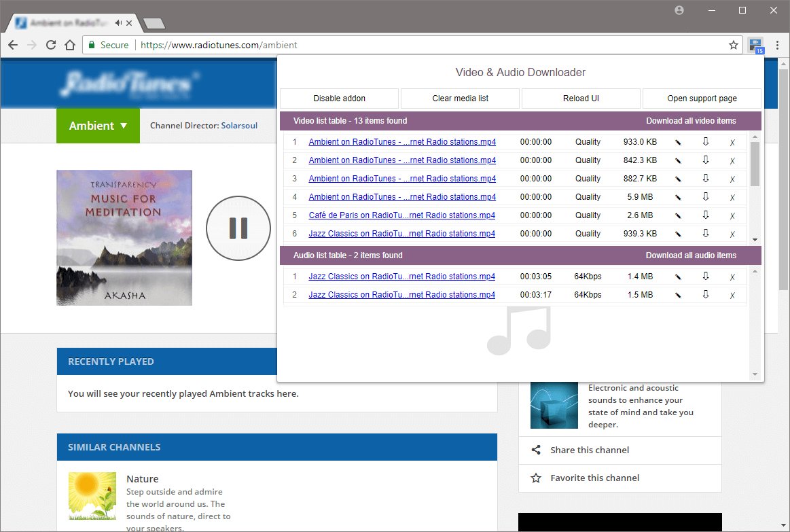This screenshot has height=532, width=790.
Task: Open the Café de Paris video link
Action: click(x=401, y=215)
